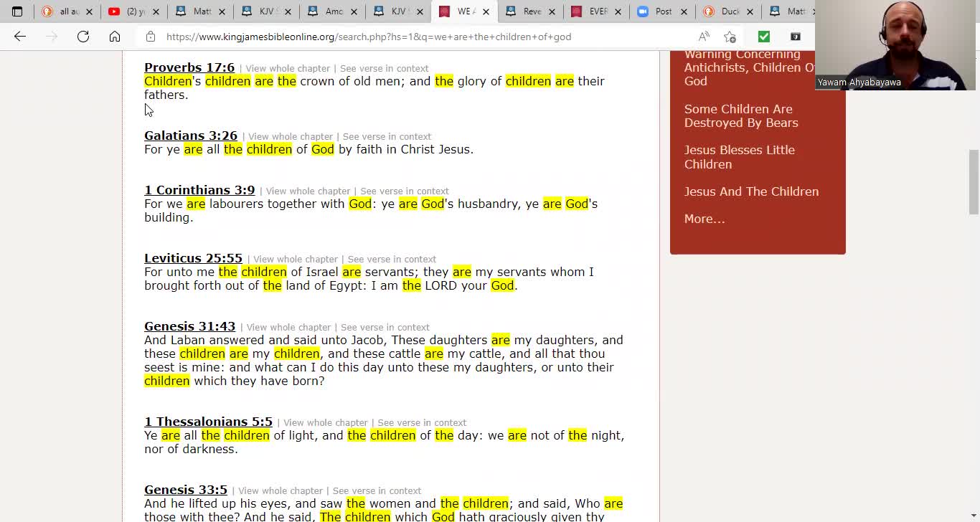The image size is (980, 522).
Task: See 1 Thessalonians 5:5 verse in context
Action: [x=422, y=423]
